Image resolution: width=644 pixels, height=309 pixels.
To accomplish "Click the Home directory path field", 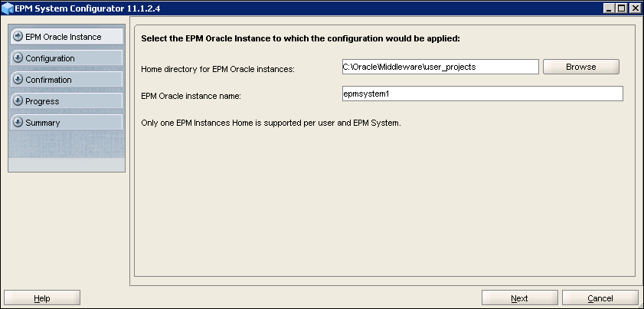I will click(x=440, y=67).
